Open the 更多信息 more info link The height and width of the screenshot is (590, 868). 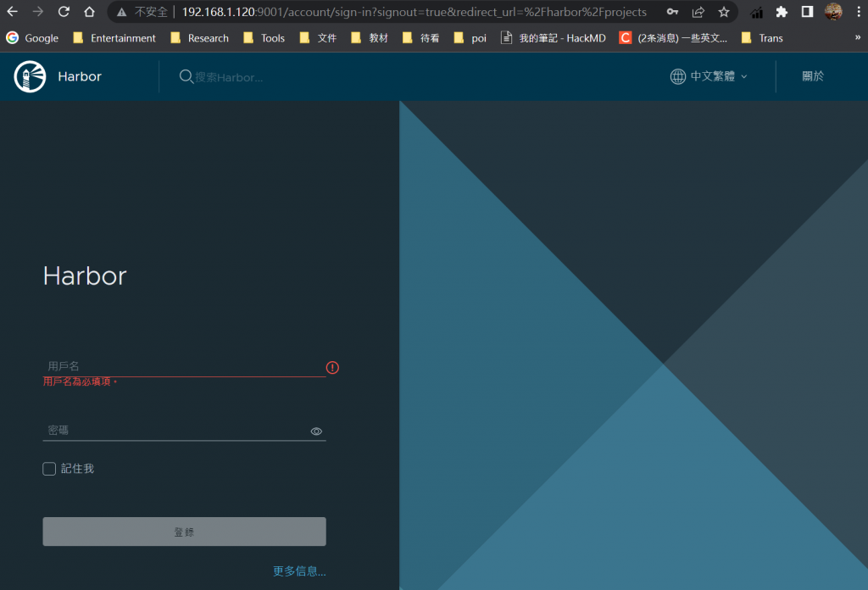299,571
